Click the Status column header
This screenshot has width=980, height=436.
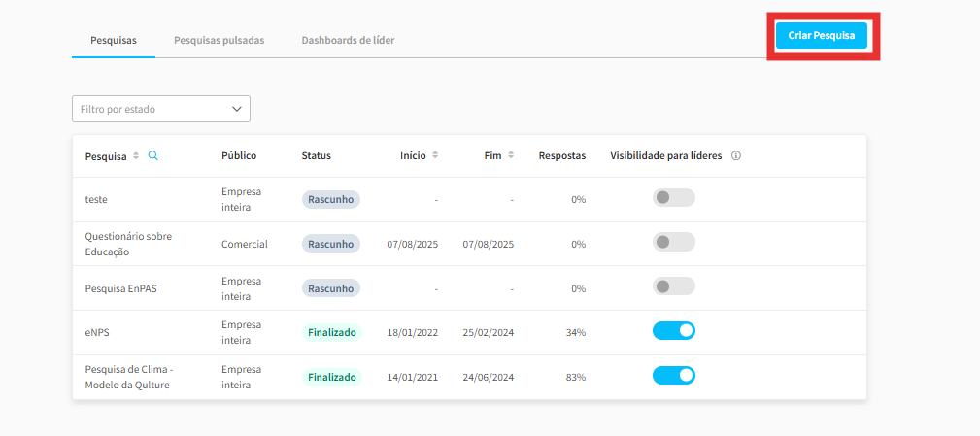317,155
